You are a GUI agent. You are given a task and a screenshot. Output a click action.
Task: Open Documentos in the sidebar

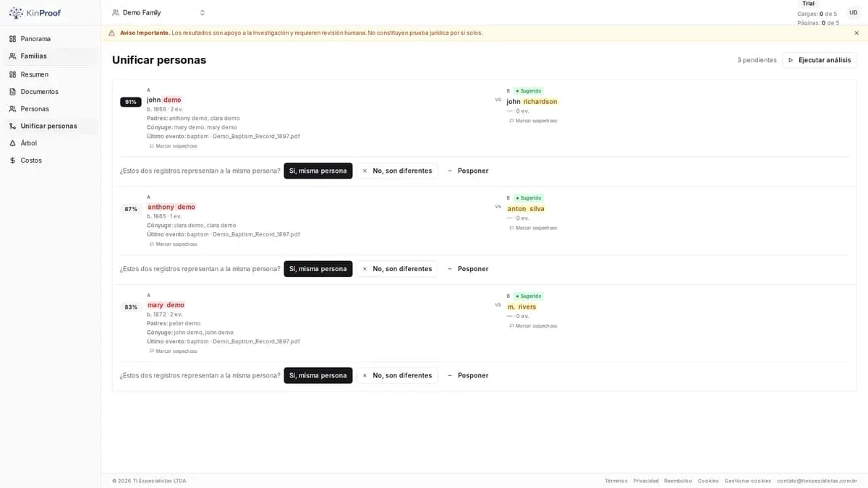pyautogui.click(x=51, y=92)
